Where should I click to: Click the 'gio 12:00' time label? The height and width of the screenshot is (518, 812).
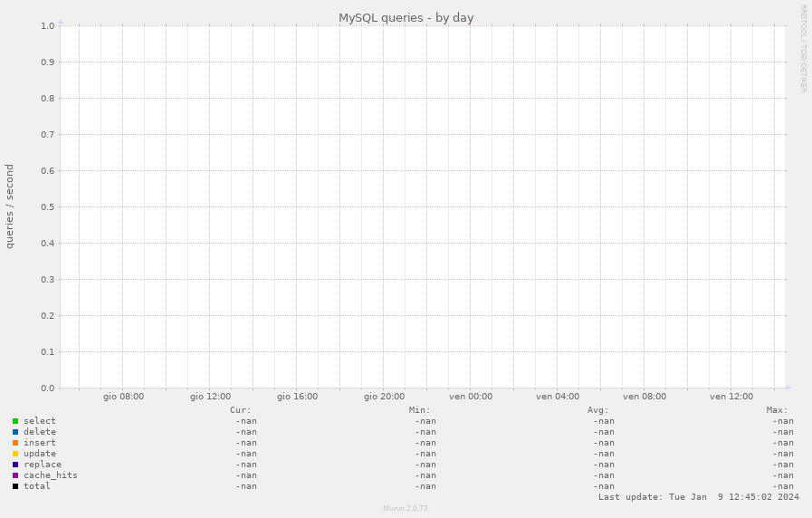(x=210, y=397)
